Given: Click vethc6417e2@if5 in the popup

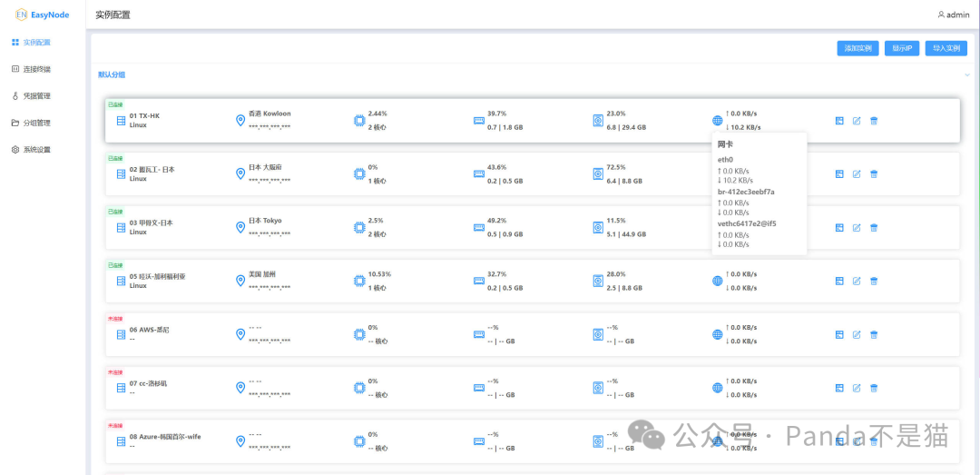Looking at the screenshot, I should 747,223.
